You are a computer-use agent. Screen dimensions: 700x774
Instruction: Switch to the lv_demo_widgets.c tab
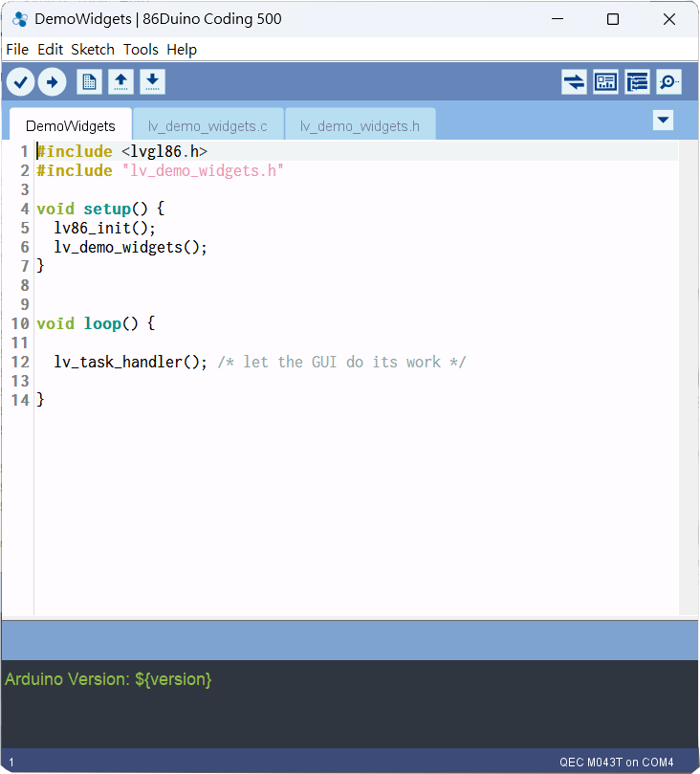pos(208,126)
